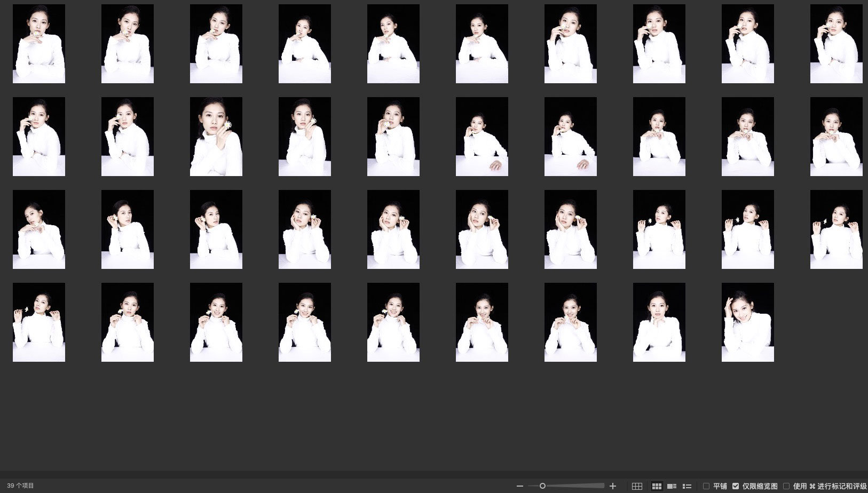Click the thumbnail size slider handle
The height and width of the screenshot is (493, 868).
[542, 486]
